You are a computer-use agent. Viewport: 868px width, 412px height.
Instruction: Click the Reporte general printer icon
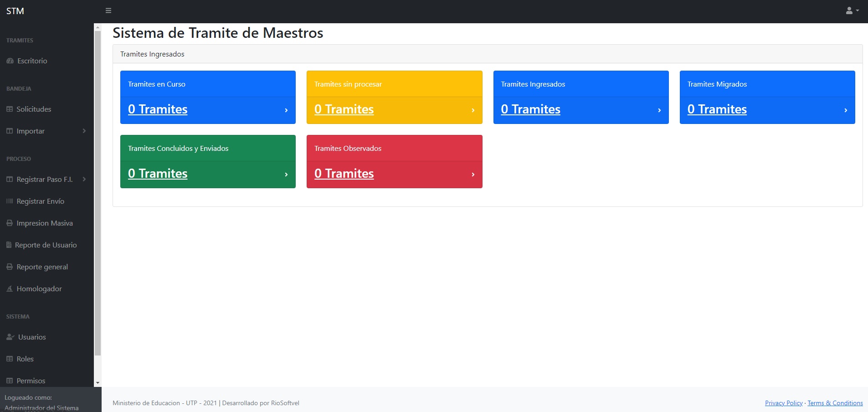pyautogui.click(x=10, y=267)
